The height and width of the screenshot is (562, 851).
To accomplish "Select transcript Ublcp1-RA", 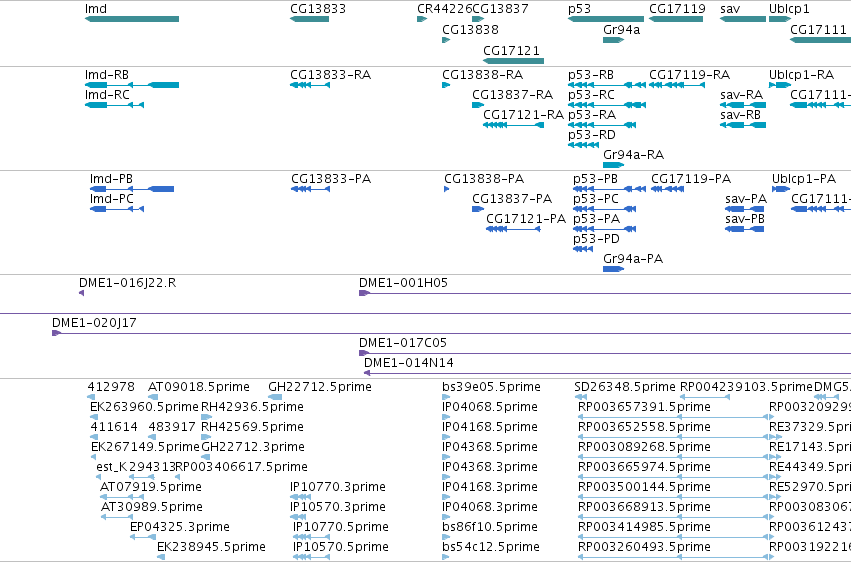I will coord(780,85).
